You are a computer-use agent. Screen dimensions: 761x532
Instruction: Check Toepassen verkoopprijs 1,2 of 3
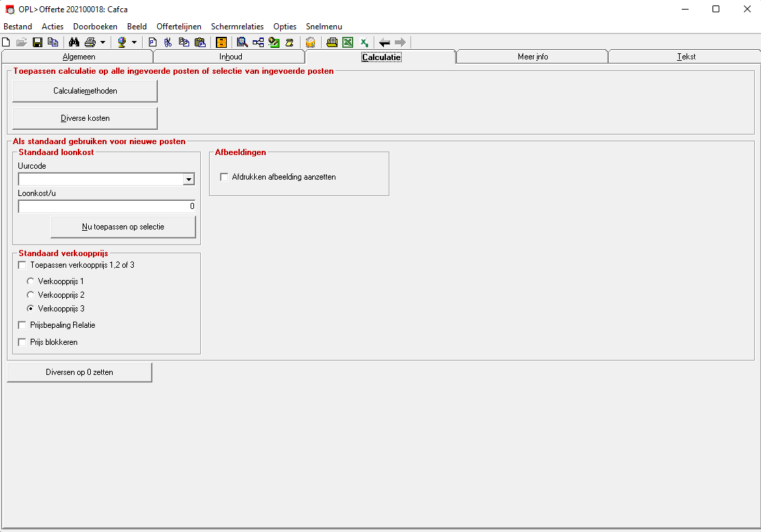coord(22,265)
